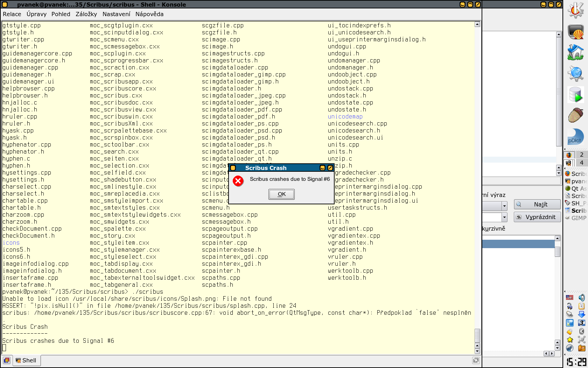Click the removable device tray icon
Screen dimensions: 588x368
click(570, 314)
